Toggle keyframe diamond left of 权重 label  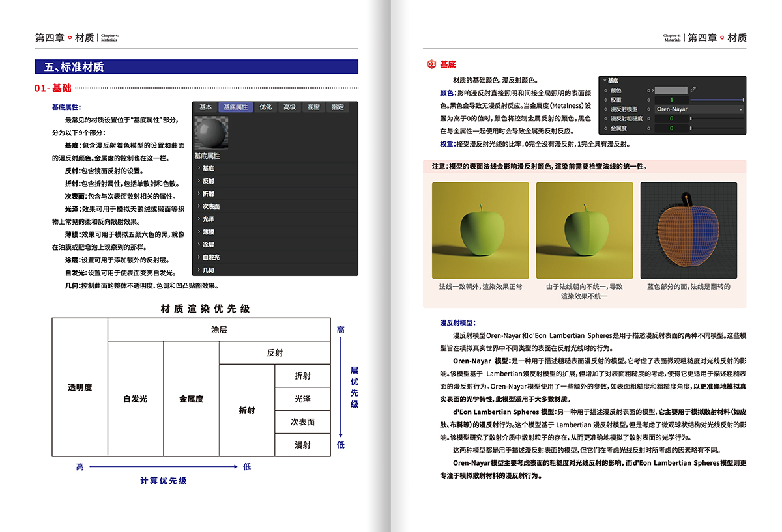click(606, 100)
